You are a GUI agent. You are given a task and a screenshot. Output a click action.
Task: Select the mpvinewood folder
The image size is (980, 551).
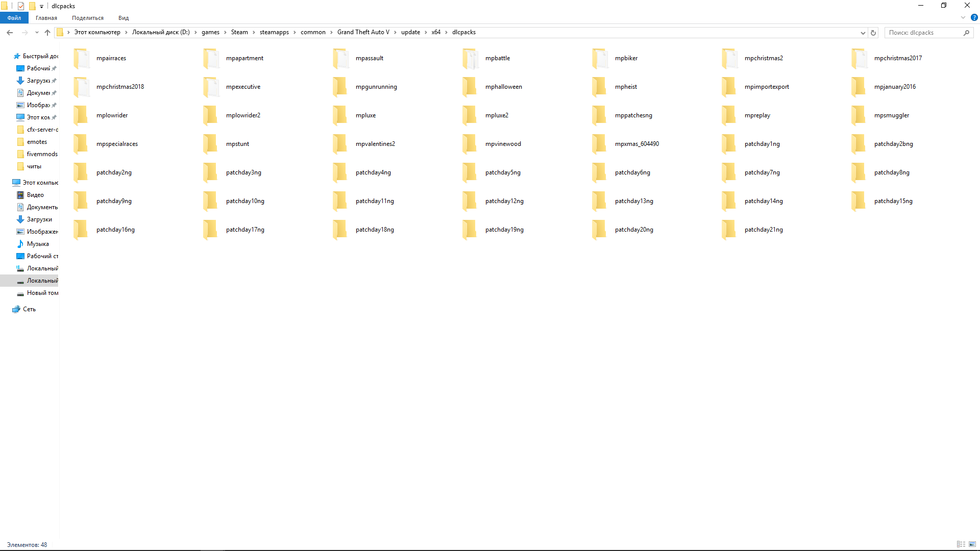pyautogui.click(x=503, y=144)
